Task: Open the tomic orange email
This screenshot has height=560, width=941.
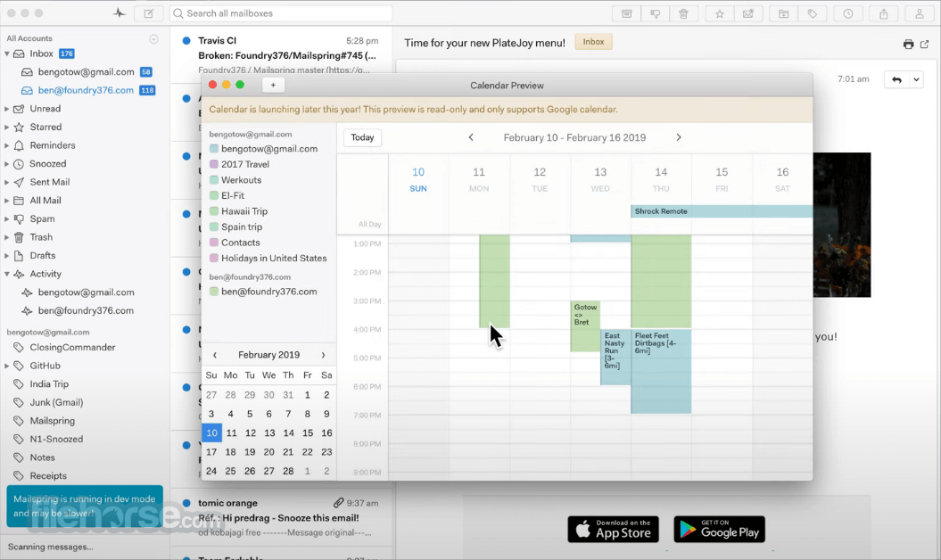Action: (282, 517)
